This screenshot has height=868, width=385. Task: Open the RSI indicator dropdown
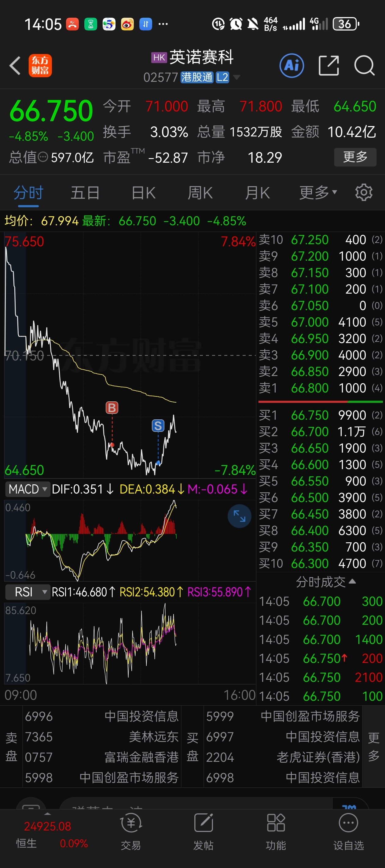tap(28, 592)
